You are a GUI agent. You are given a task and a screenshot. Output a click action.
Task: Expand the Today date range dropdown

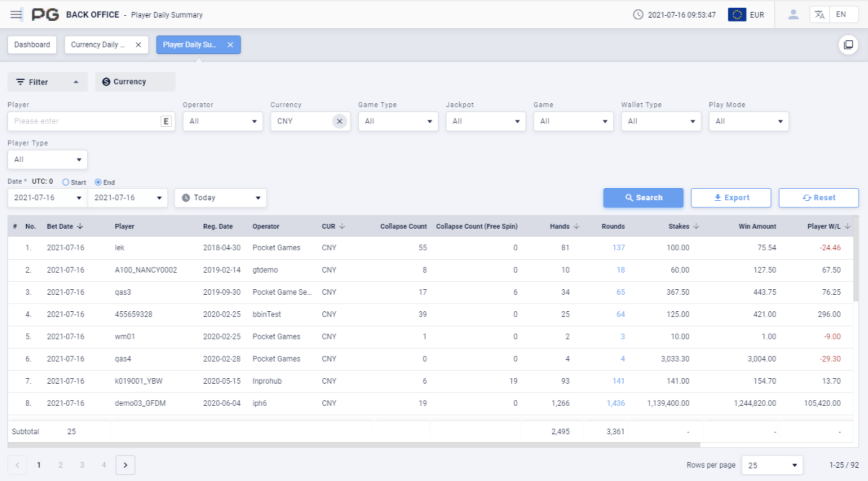pyautogui.click(x=220, y=198)
